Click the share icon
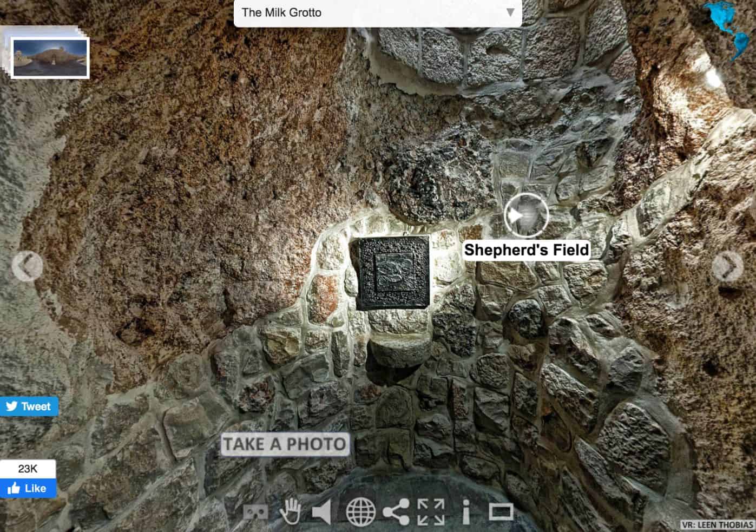The width and height of the screenshot is (756, 532). click(x=396, y=512)
